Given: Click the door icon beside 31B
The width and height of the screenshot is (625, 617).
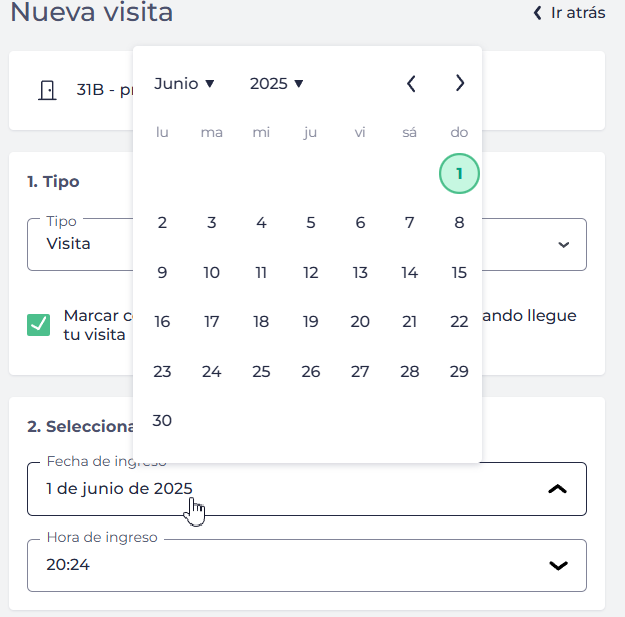Looking at the screenshot, I should click(46, 91).
